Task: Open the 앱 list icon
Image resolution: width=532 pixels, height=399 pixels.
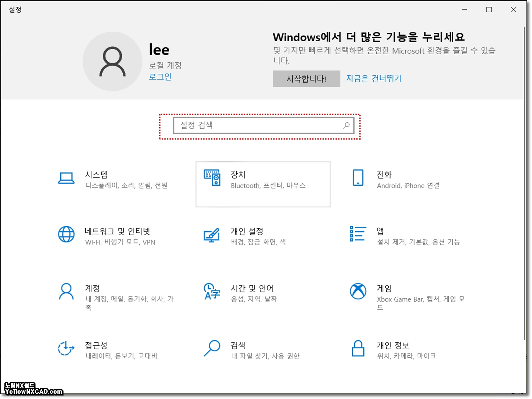Action: (x=358, y=234)
